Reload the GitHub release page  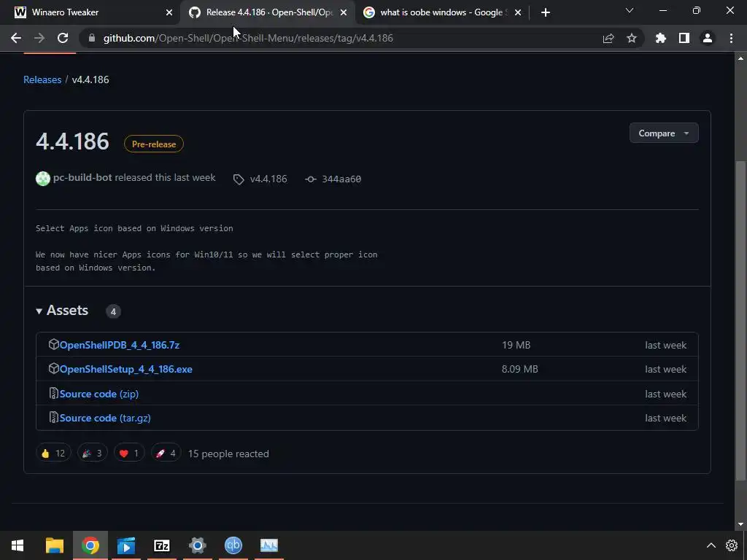(63, 38)
